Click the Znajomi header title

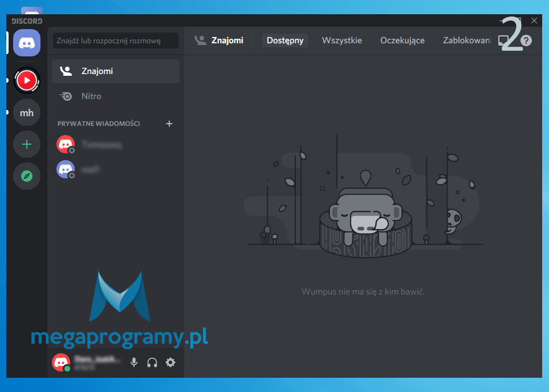pyautogui.click(x=227, y=40)
